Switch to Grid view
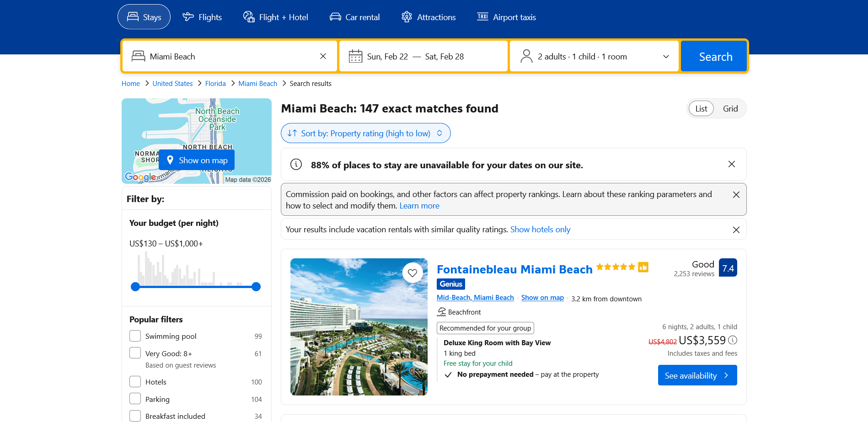 (730, 109)
